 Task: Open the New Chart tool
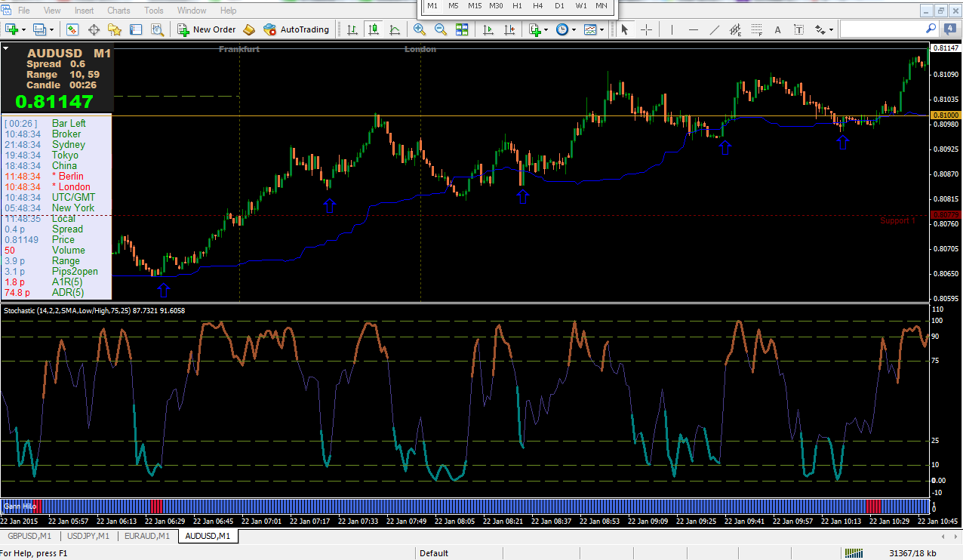[x=12, y=29]
